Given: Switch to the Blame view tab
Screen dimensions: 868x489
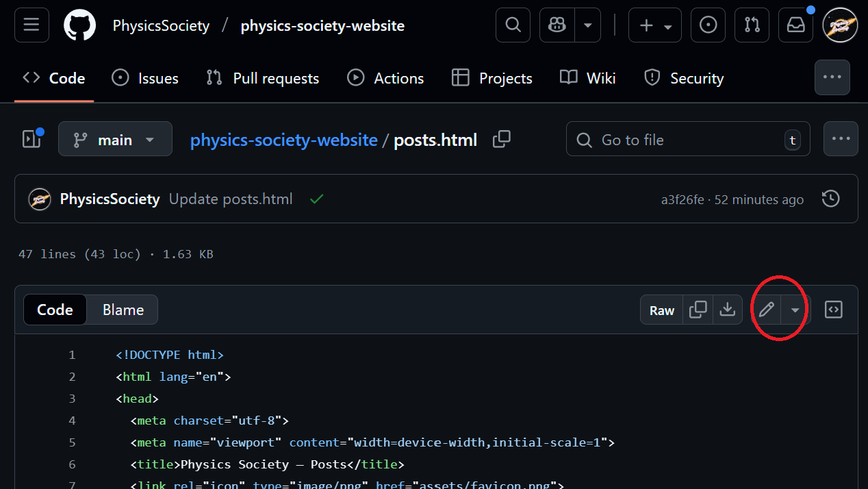Looking at the screenshot, I should click(x=123, y=310).
